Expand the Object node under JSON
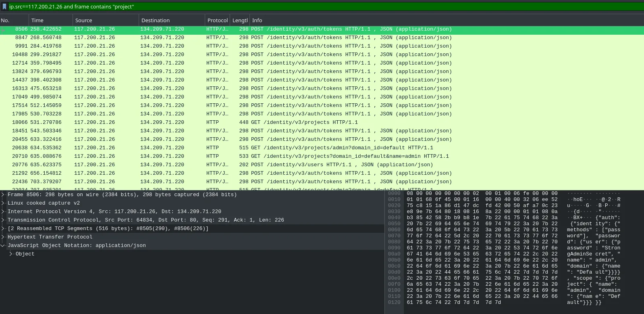Image resolution: width=644 pixels, height=314 pixels. coord(11,254)
